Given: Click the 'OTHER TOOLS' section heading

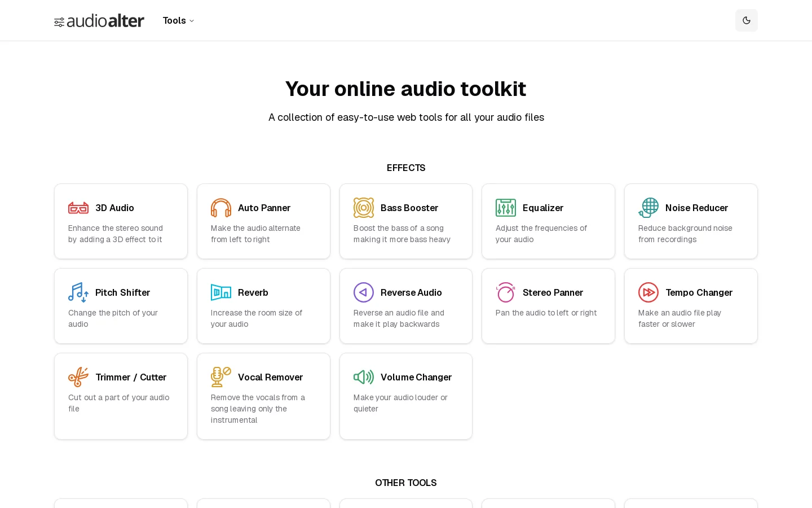Looking at the screenshot, I should [x=406, y=483].
